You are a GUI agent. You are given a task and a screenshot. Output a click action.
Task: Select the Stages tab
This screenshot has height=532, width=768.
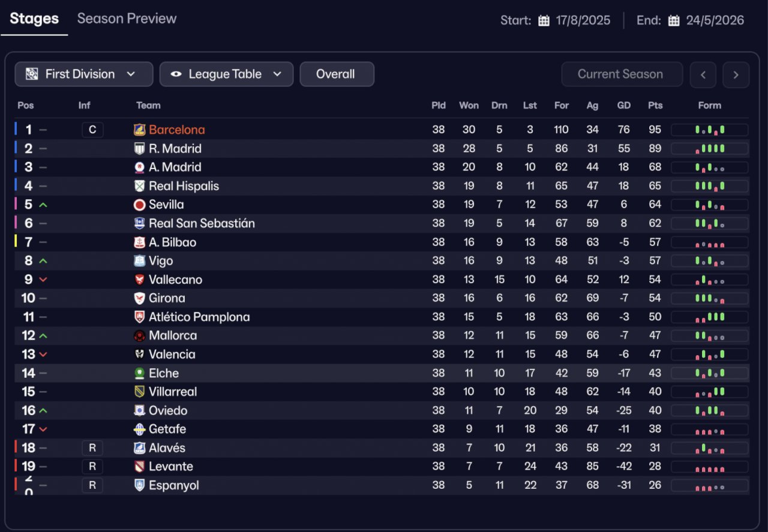[x=34, y=19]
